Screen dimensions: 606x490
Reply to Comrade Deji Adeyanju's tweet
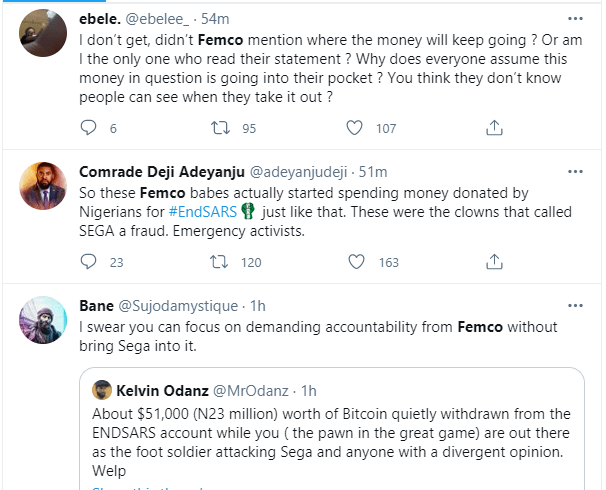pos(88,262)
